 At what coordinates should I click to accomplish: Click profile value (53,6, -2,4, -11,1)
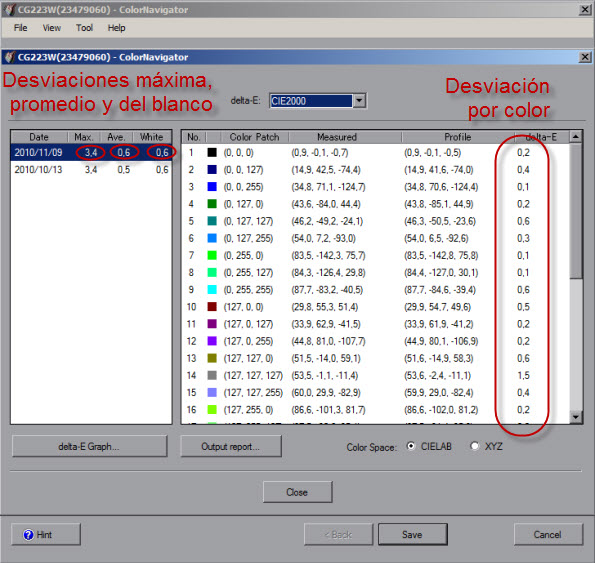click(x=437, y=376)
